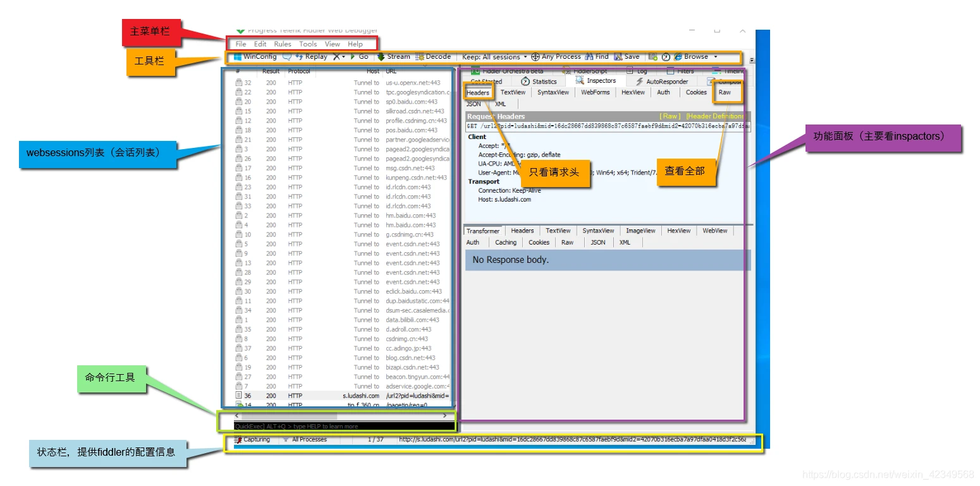Select the request XML tab
Viewport: 980px width, 486px height.
tap(500, 104)
